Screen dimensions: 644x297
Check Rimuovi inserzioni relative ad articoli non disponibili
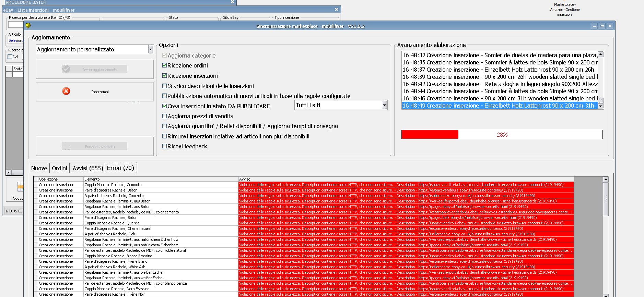pos(164,136)
